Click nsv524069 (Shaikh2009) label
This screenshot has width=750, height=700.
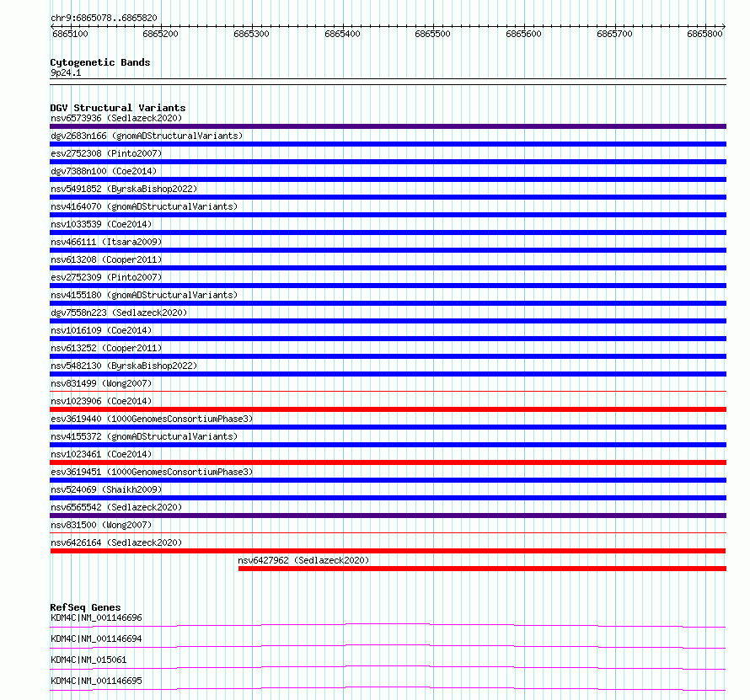[106, 489]
